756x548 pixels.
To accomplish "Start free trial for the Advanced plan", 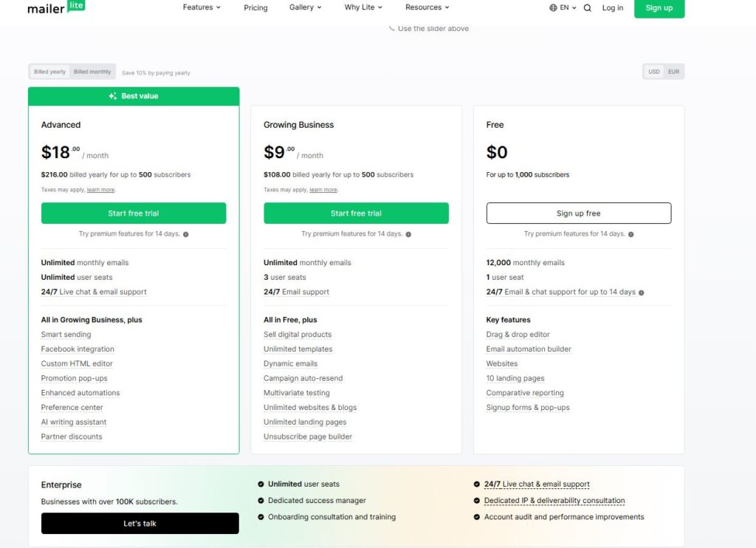I will (x=134, y=213).
